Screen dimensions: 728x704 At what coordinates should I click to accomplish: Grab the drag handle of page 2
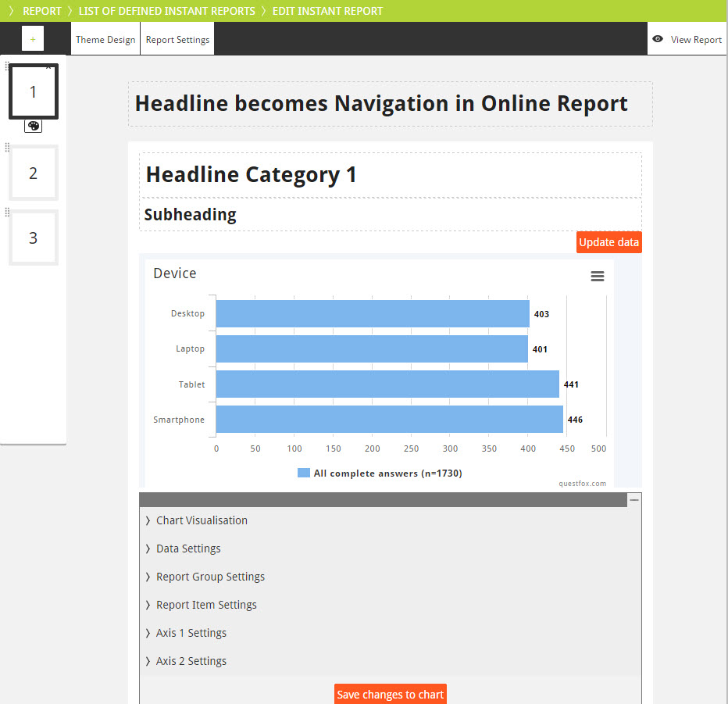pyautogui.click(x=7, y=148)
